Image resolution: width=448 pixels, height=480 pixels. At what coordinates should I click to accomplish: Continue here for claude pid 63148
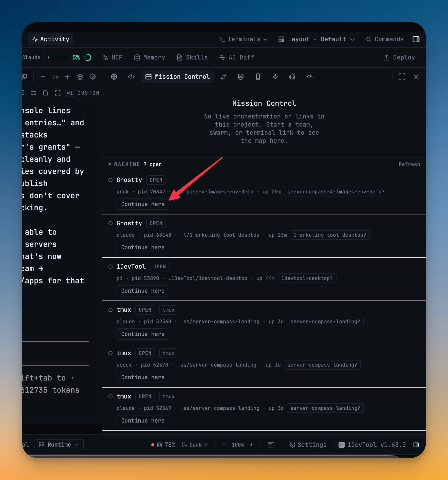coord(143,248)
